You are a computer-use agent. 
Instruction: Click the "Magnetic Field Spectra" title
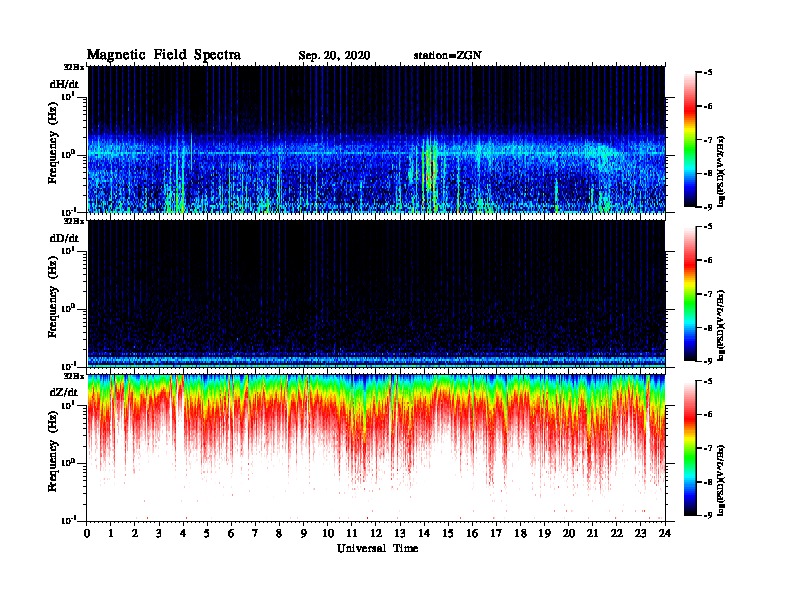point(163,55)
